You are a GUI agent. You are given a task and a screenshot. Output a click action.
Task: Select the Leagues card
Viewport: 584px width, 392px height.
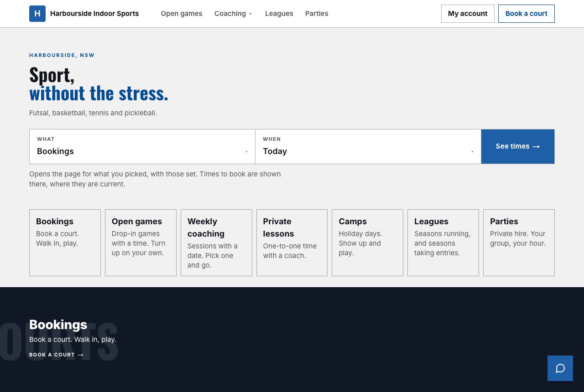pyautogui.click(x=443, y=242)
